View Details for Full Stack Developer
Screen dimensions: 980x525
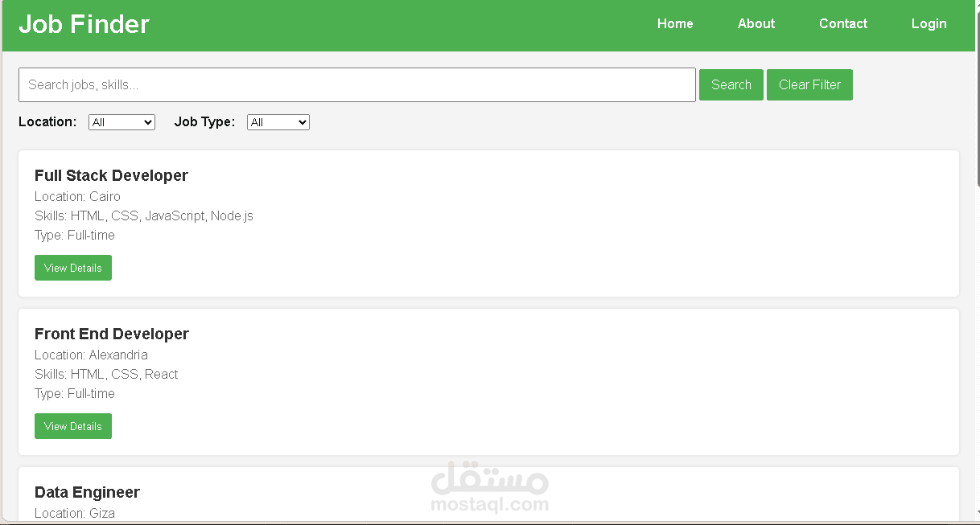(73, 268)
